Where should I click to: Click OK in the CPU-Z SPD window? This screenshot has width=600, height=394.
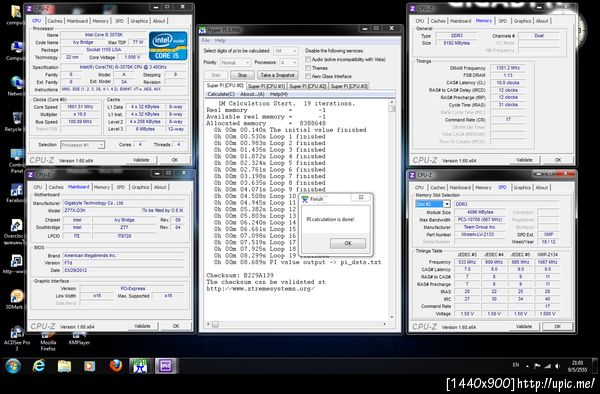558,326
